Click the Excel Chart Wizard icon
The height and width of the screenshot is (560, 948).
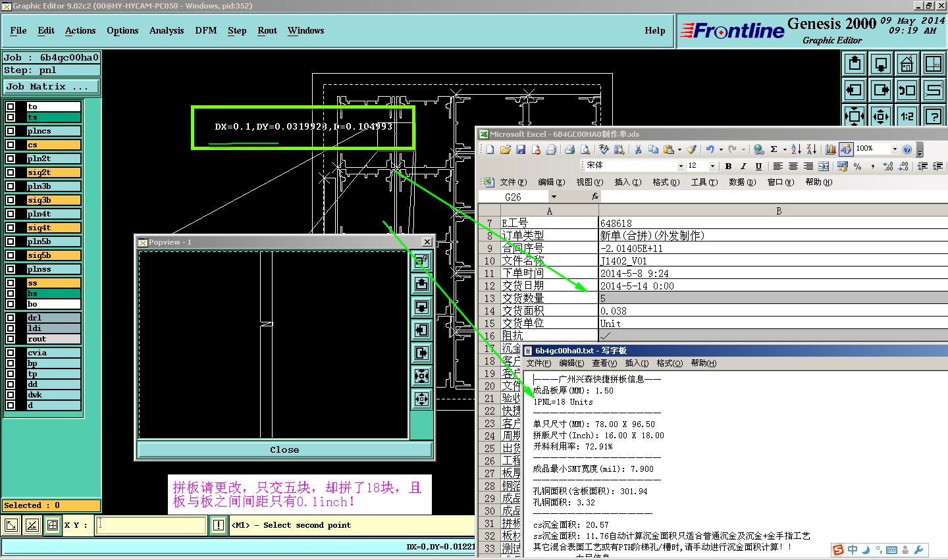[831, 149]
